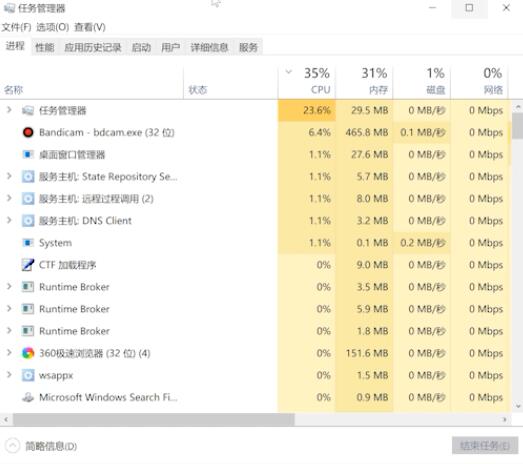Click the 桌面窗口管理器 process icon
523x464 pixels.
(28, 154)
